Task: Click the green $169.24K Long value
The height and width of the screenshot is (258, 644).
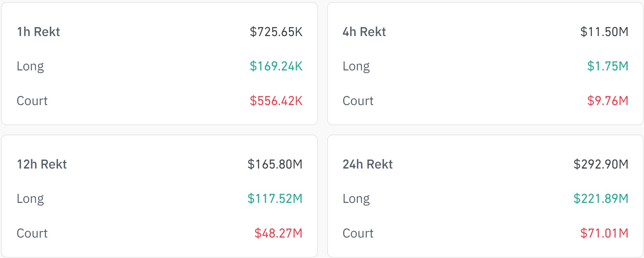Action: [x=276, y=66]
